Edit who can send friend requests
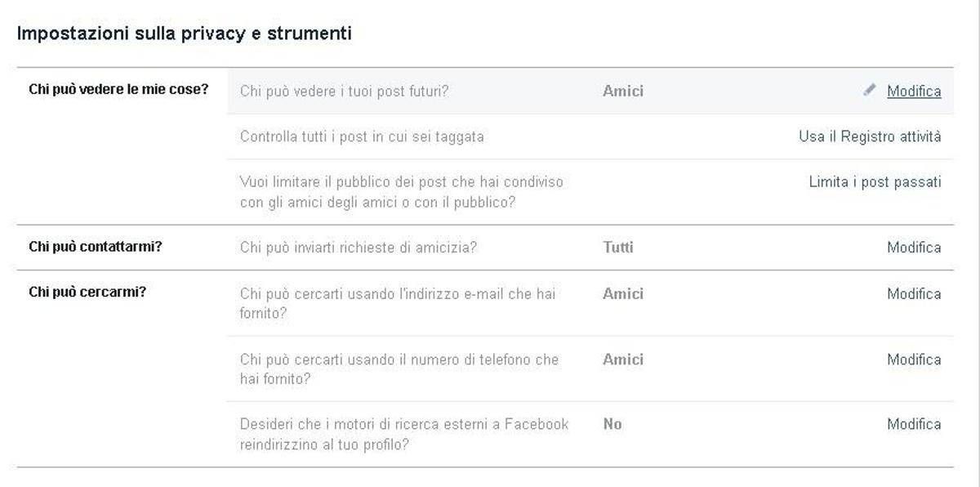The image size is (980, 487). coord(914,248)
